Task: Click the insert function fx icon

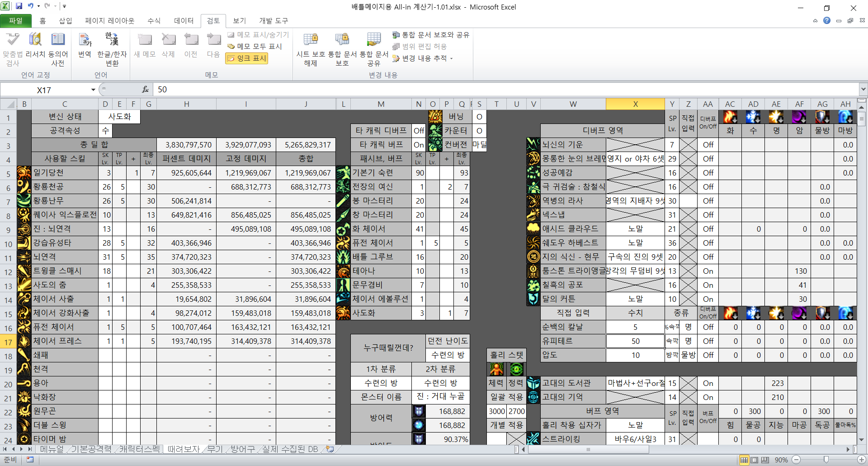Action: [145, 90]
